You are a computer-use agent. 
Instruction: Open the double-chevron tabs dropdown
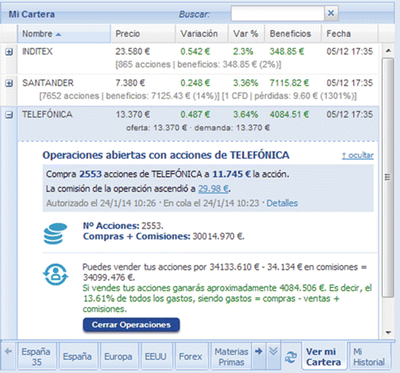click(273, 351)
